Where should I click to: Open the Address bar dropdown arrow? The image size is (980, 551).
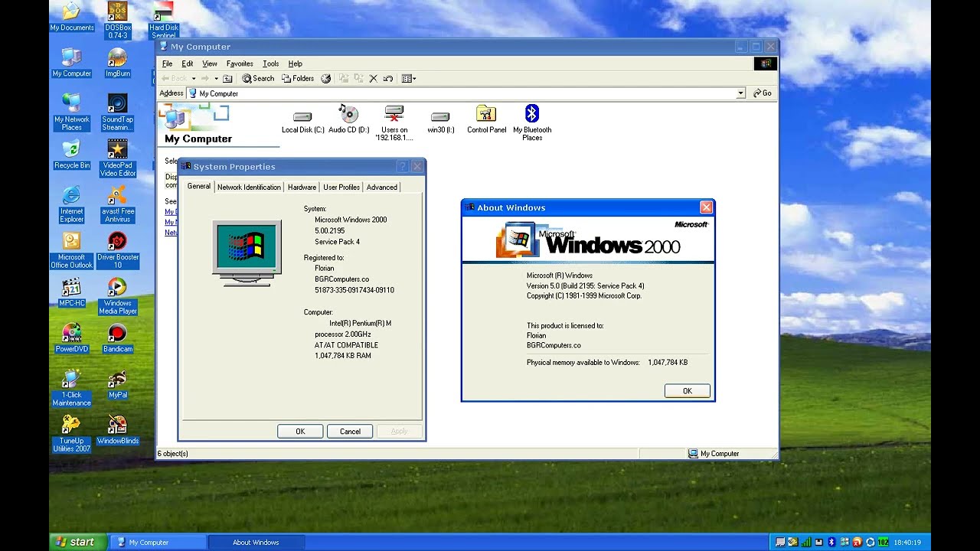(x=740, y=93)
